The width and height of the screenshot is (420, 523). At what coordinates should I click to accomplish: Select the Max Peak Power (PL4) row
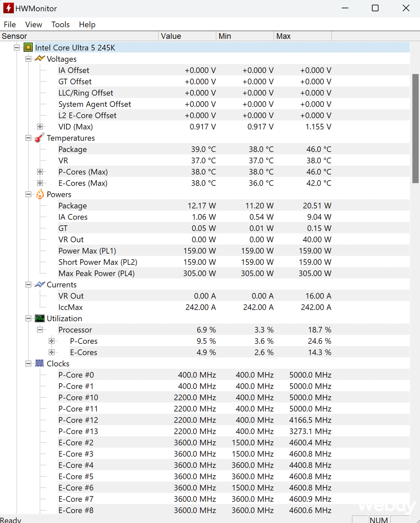(x=234, y=273)
